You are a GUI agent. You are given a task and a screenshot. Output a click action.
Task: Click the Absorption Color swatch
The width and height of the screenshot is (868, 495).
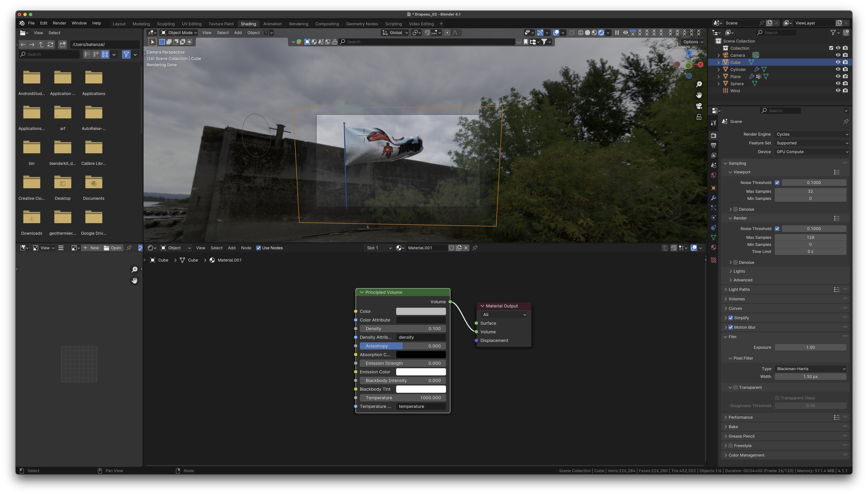(x=421, y=355)
